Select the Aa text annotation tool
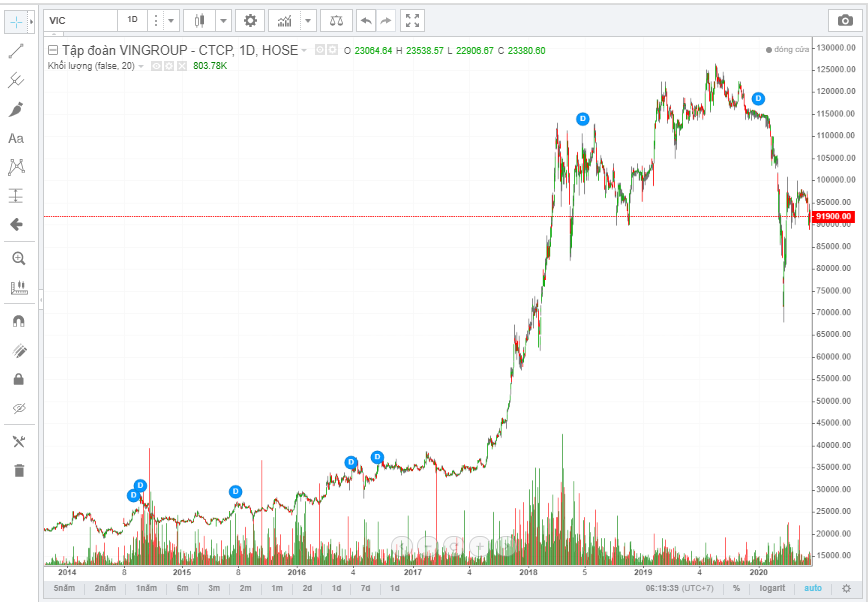This screenshot has width=868, height=602. click(17, 138)
